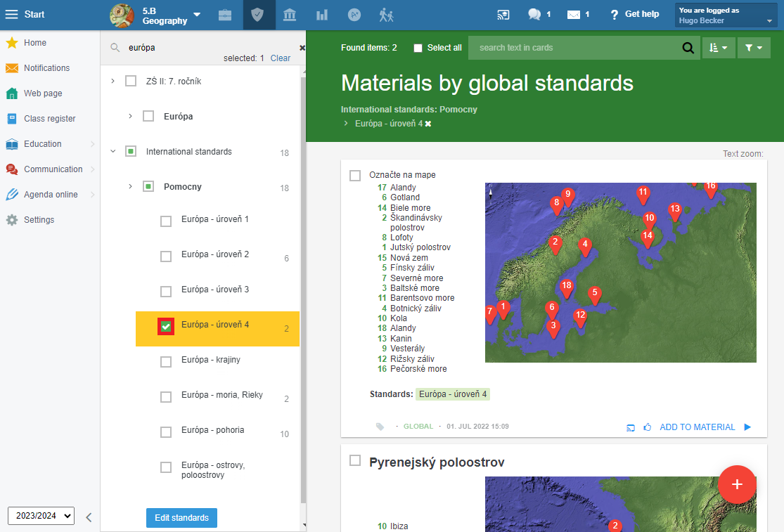Check the Select all checkbox
The image size is (784, 532).
click(x=418, y=48)
